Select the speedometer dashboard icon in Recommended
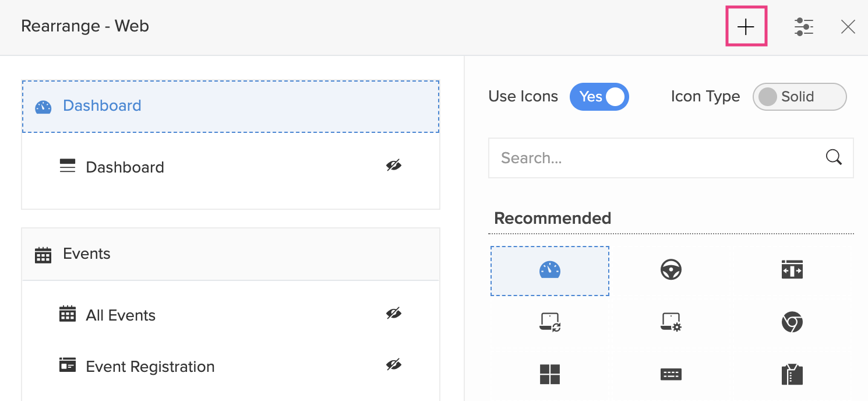This screenshot has height=401, width=868. (x=549, y=270)
